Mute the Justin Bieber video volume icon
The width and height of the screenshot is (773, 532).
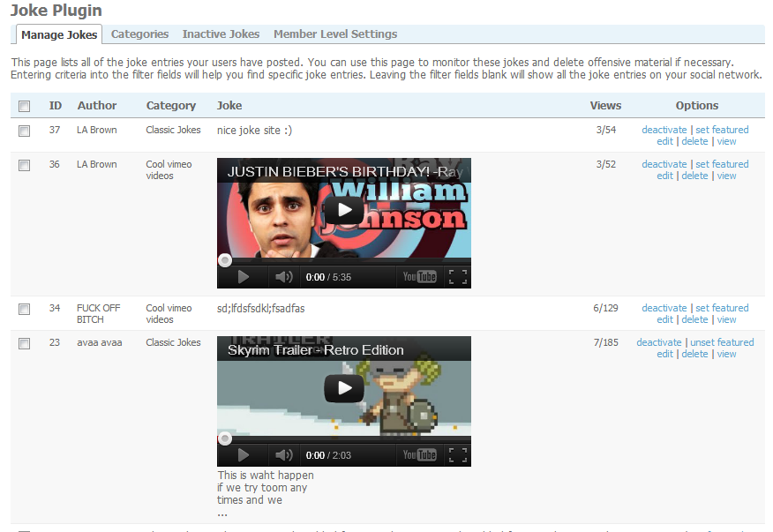coord(284,277)
